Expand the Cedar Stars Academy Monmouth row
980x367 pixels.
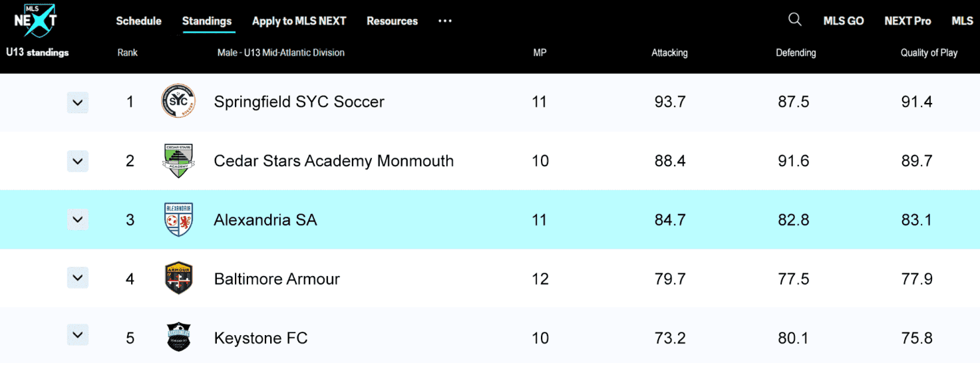coord(78,161)
